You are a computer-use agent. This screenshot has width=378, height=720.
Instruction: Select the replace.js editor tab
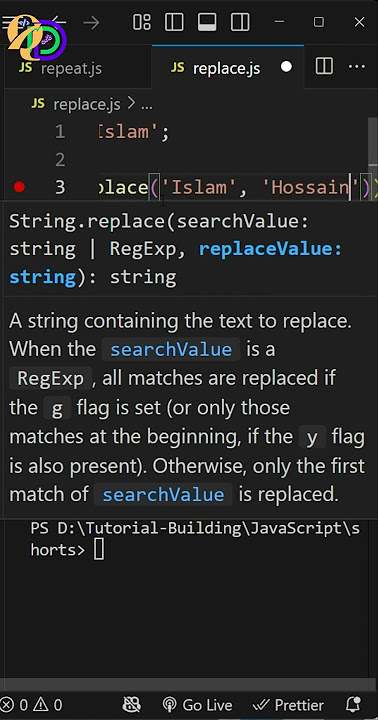point(215,68)
